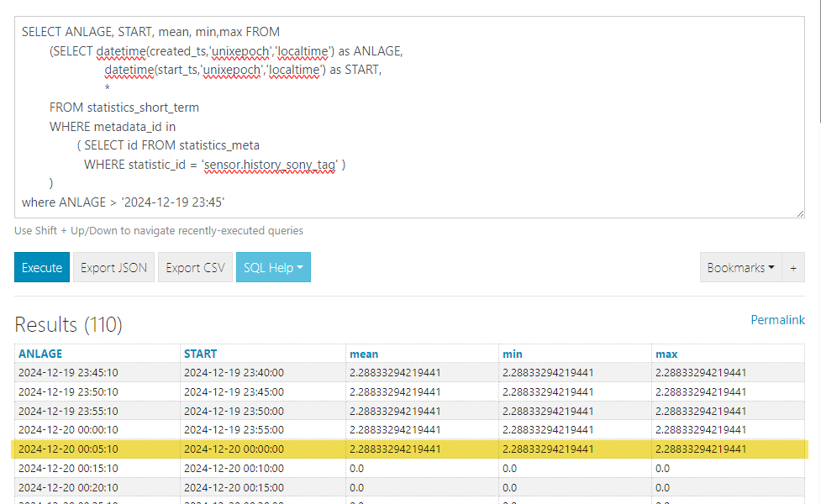
Task: Select the ANLAGE column header
Action: coord(40,354)
